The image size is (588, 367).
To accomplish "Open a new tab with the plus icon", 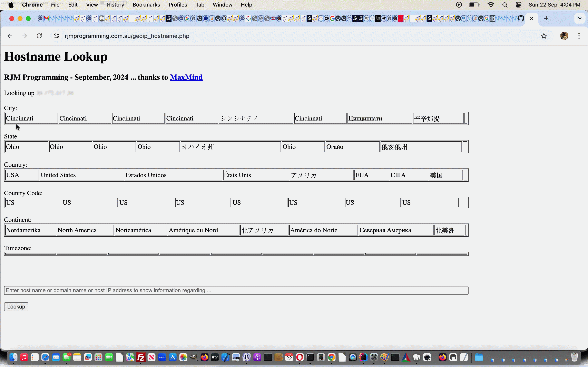I will 546,18.
